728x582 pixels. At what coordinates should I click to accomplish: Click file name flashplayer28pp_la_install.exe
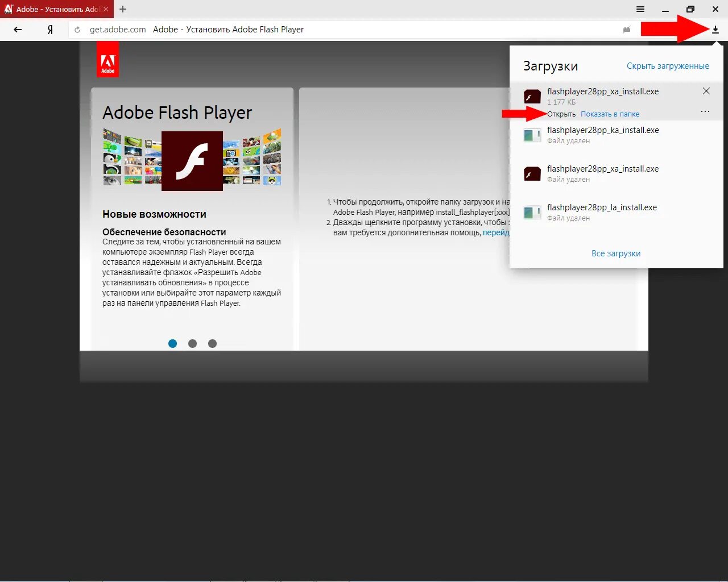tap(602, 207)
